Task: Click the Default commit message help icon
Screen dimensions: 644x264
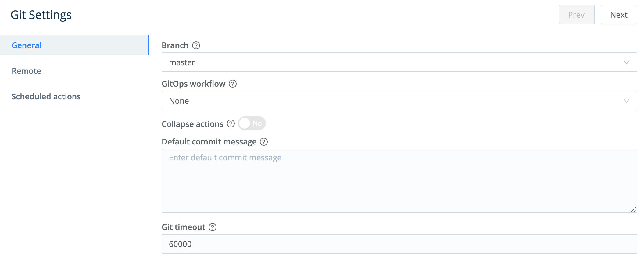Action: click(264, 142)
